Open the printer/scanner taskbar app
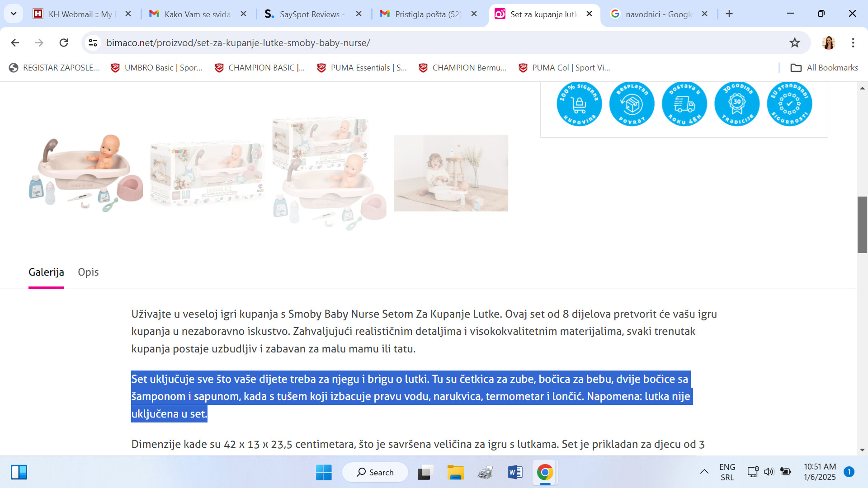The width and height of the screenshot is (868, 488). point(485,473)
